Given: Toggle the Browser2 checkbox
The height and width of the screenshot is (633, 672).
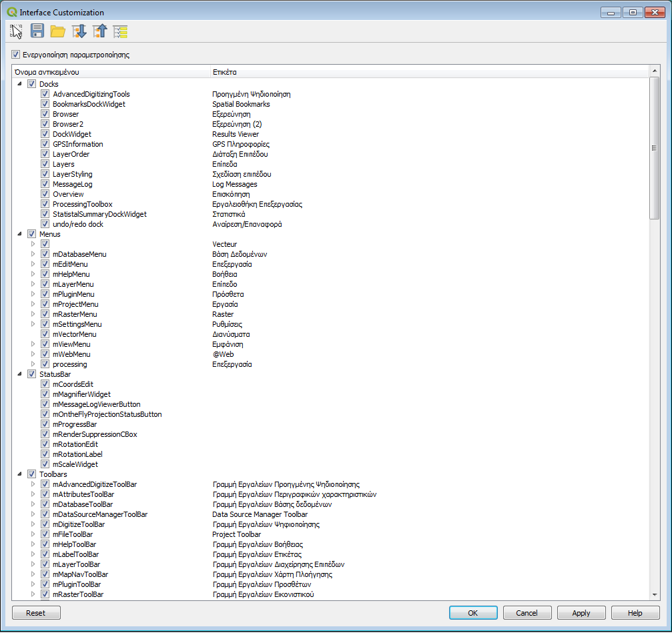Looking at the screenshot, I should [45, 124].
